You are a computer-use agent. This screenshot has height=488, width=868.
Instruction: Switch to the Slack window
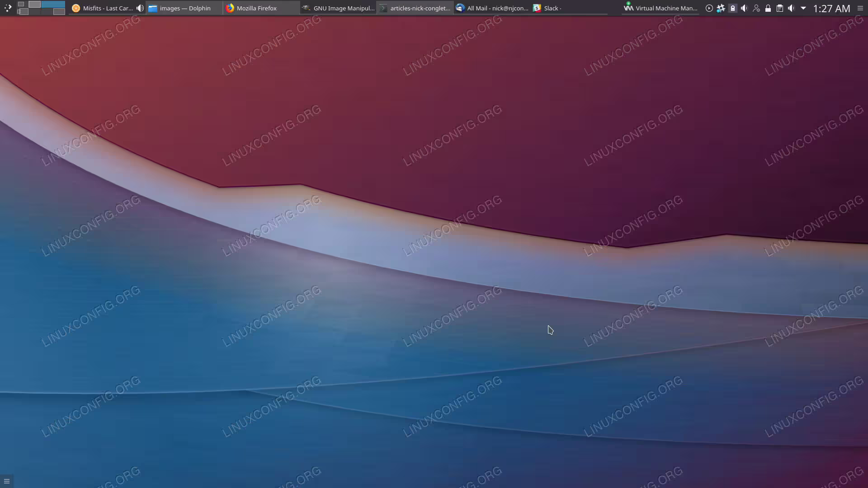point(569,8)
